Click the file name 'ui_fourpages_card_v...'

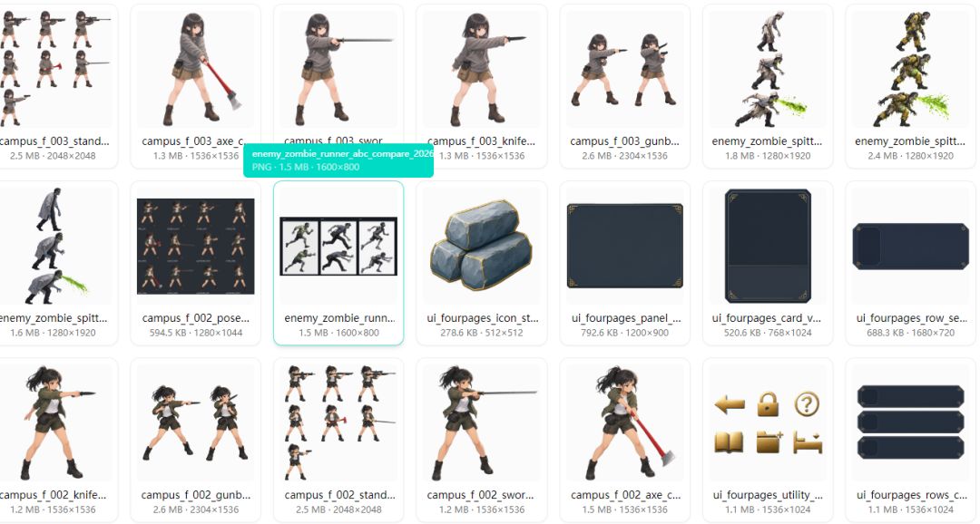pyautogui.click(x=768, y=318)
